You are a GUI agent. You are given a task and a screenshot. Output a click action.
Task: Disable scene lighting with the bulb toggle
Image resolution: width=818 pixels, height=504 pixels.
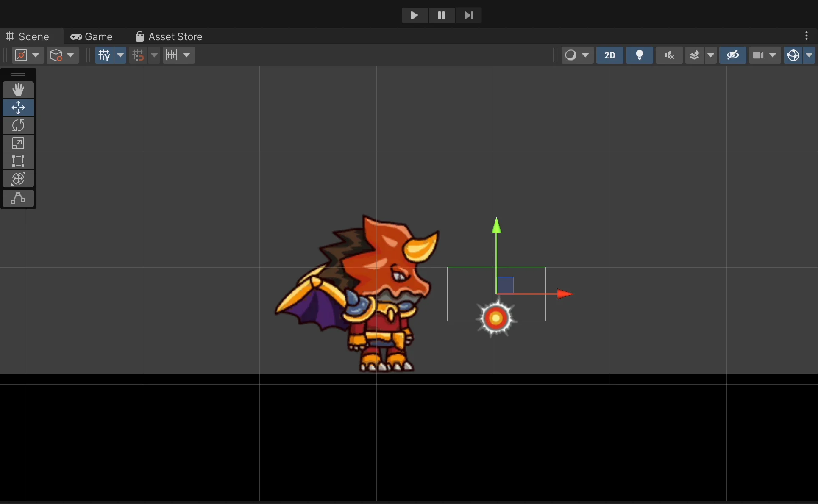pos(639,55)
